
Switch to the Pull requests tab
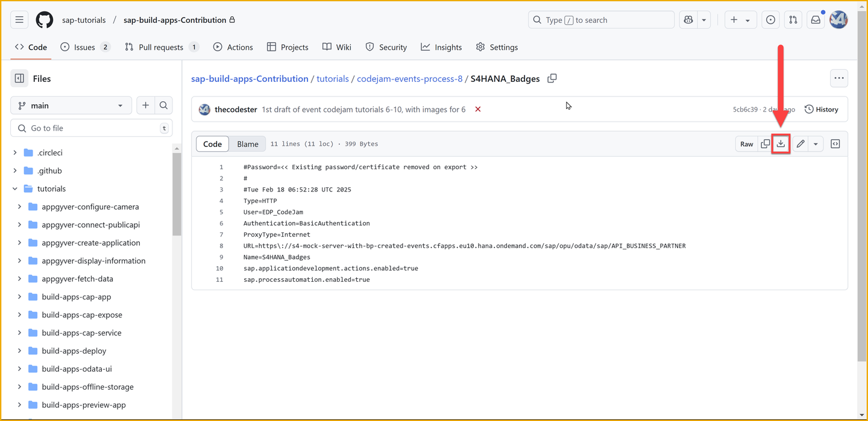point(162,47)
